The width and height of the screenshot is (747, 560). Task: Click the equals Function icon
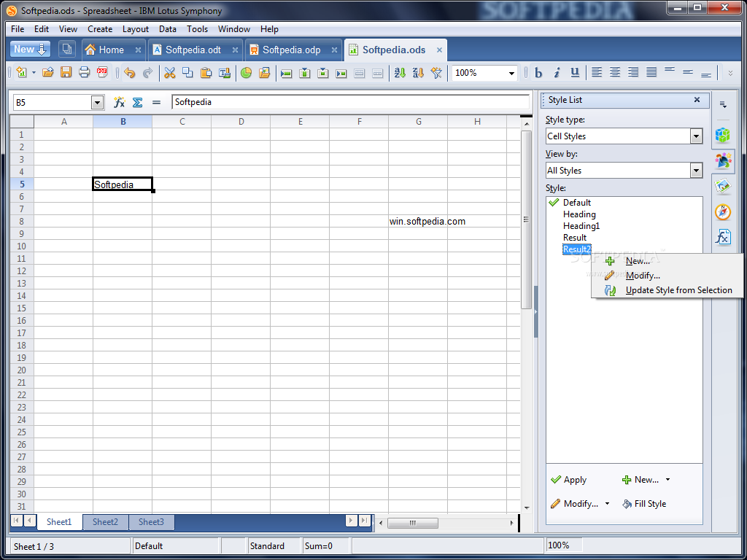click(x=156, y=102)
